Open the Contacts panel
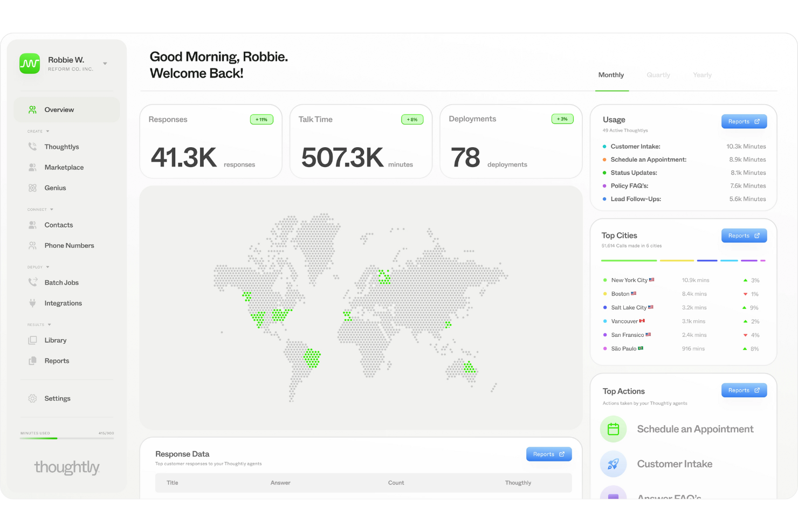The width and height of the screenshot is (798, 532). click(58, 225)
